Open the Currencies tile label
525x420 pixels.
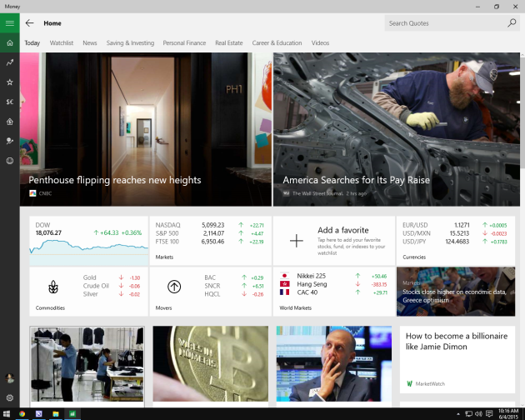point(414,257)
